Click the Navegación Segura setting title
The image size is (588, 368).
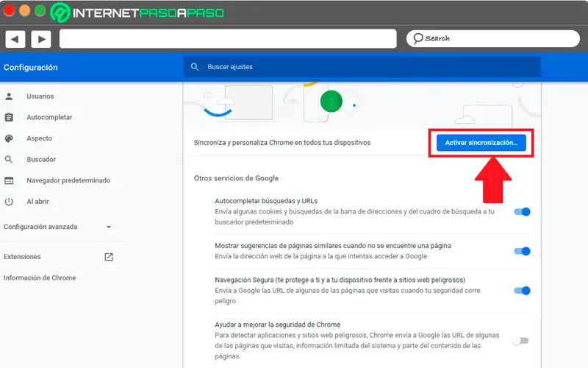[x=340, y=280]
